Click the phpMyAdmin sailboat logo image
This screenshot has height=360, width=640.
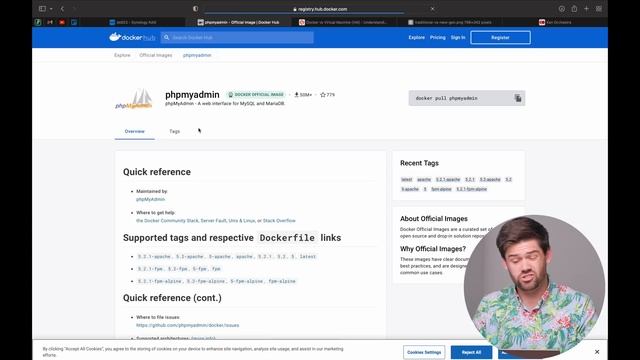pos(134,99)
